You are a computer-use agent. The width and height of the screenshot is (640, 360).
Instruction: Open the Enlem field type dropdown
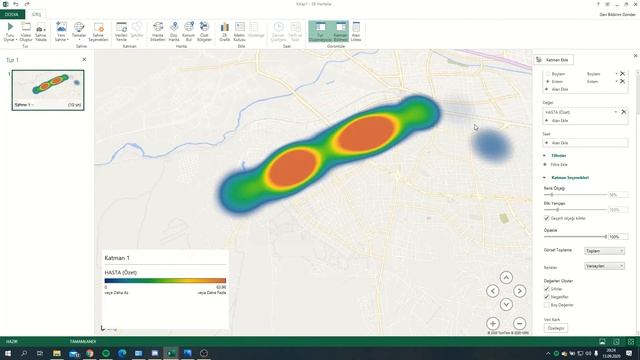pyautogui.click(x=616, y=82)
